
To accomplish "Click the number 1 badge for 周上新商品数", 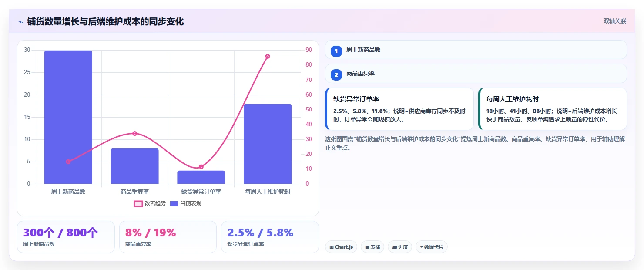I will pyautogui.click(x=336, y=51).
